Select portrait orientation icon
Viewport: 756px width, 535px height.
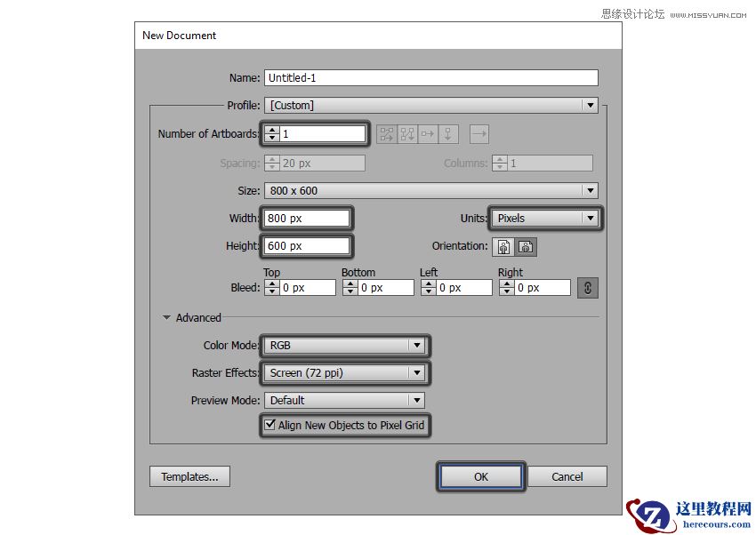coord(503,247)
